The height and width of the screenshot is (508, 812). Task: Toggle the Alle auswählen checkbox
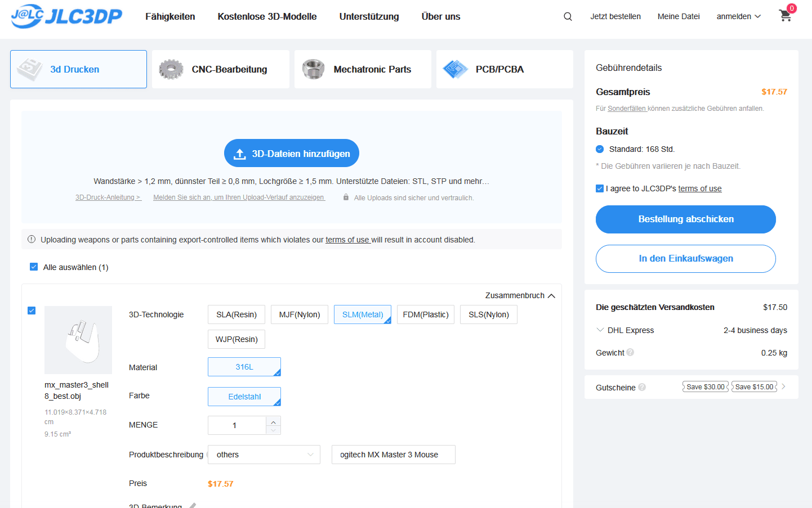pos(34,267)
